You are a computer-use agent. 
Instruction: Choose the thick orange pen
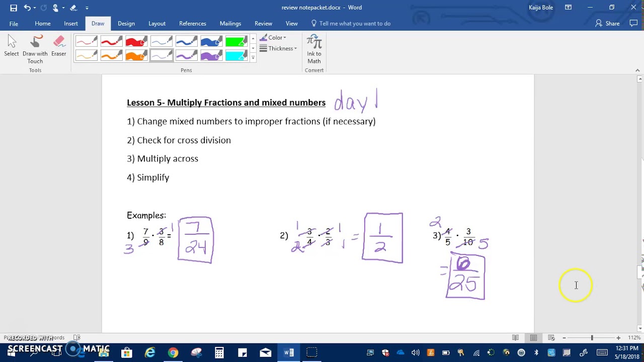(112, 55)
